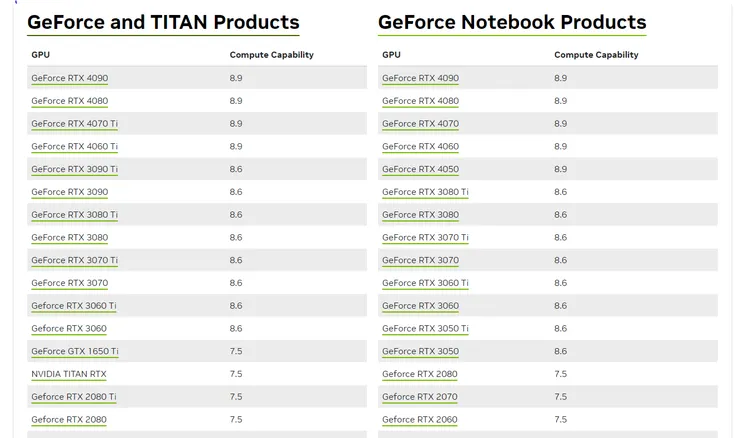
Task: Open GeForce RTX 4050 notebook link
Action: tap(420, 170)
